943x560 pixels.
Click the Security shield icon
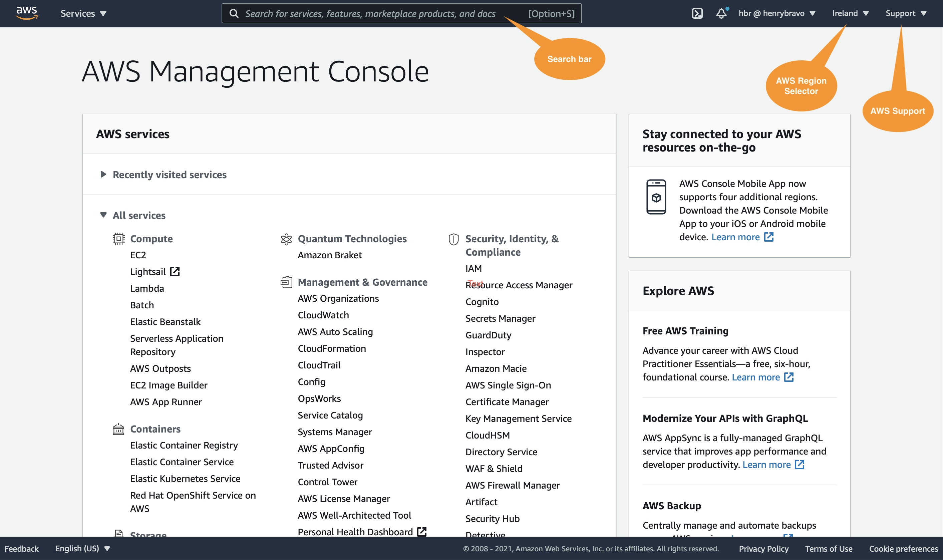point(453,239)
